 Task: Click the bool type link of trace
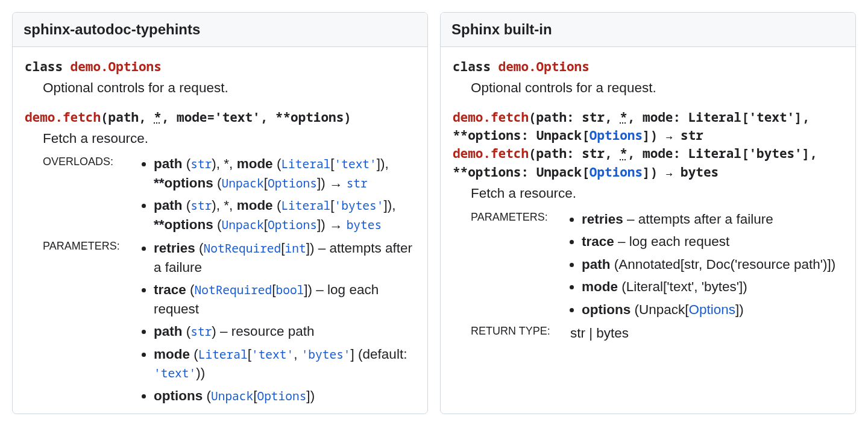290,290
